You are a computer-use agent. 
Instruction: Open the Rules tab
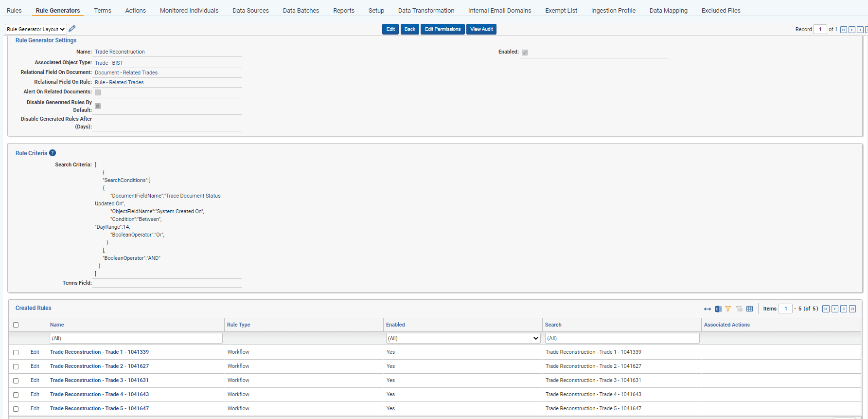[14, 10]
